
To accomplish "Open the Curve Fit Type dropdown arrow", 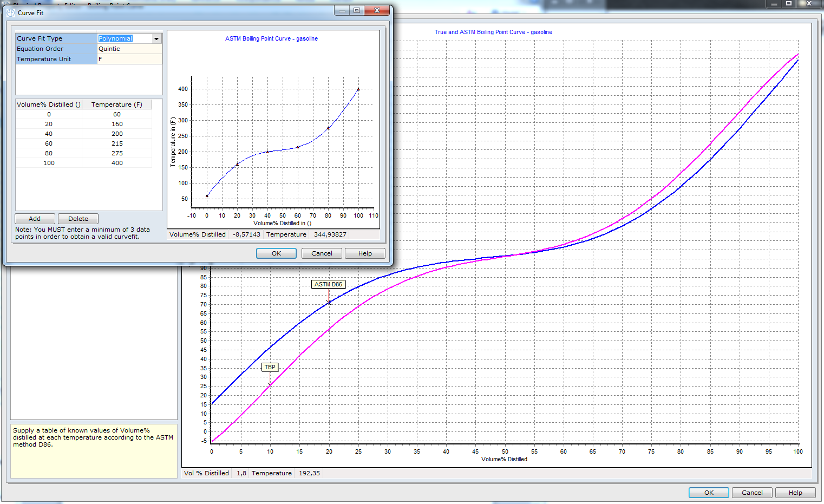I will [156, 38].
